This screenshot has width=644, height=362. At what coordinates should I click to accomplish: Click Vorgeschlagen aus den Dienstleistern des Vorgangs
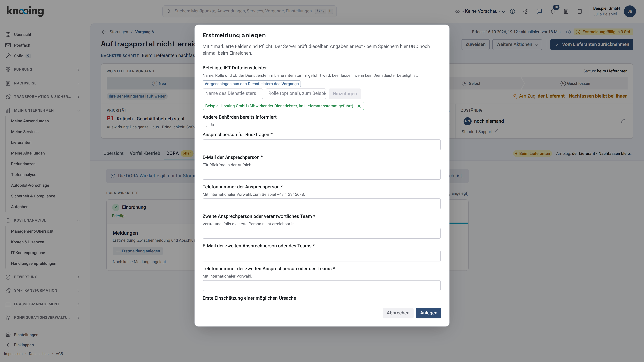[252, 84]
